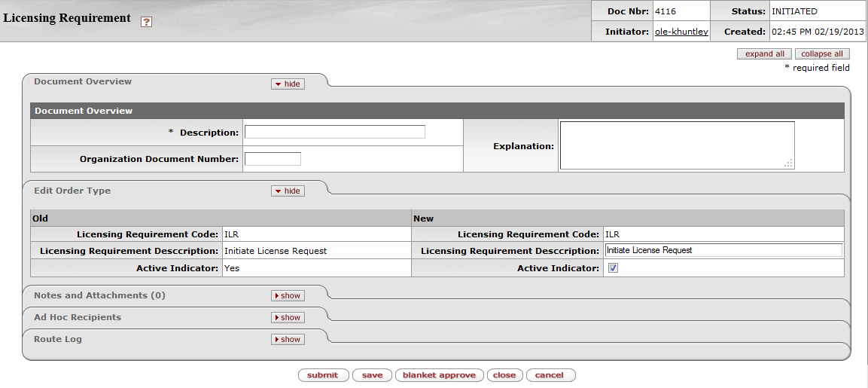This screenshot has height=388, width=868.
Task: Expand the Route Log section
Action: 288,340
